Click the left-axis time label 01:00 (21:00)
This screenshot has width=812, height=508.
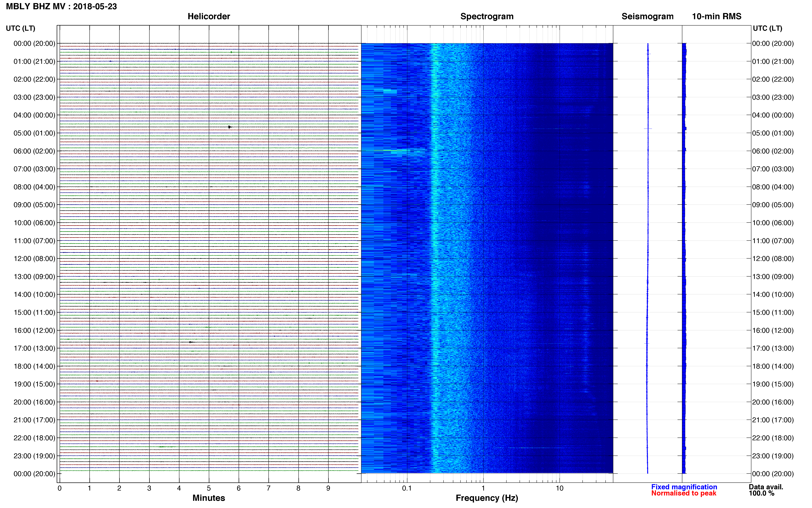[34, 62]
